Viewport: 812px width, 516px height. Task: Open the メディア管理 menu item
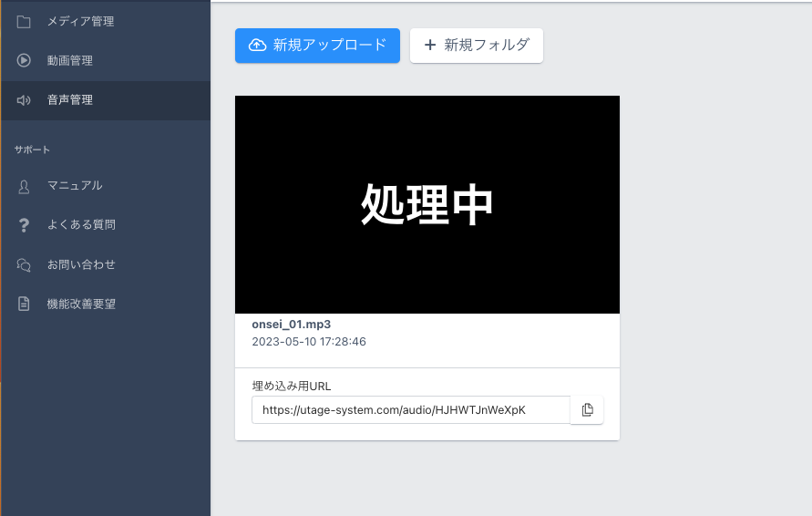tap(81, 21)
